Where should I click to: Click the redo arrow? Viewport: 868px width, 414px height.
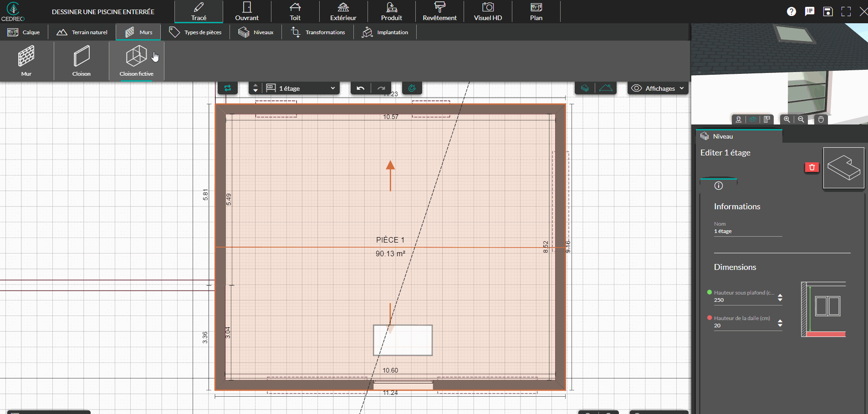(381, 88)
